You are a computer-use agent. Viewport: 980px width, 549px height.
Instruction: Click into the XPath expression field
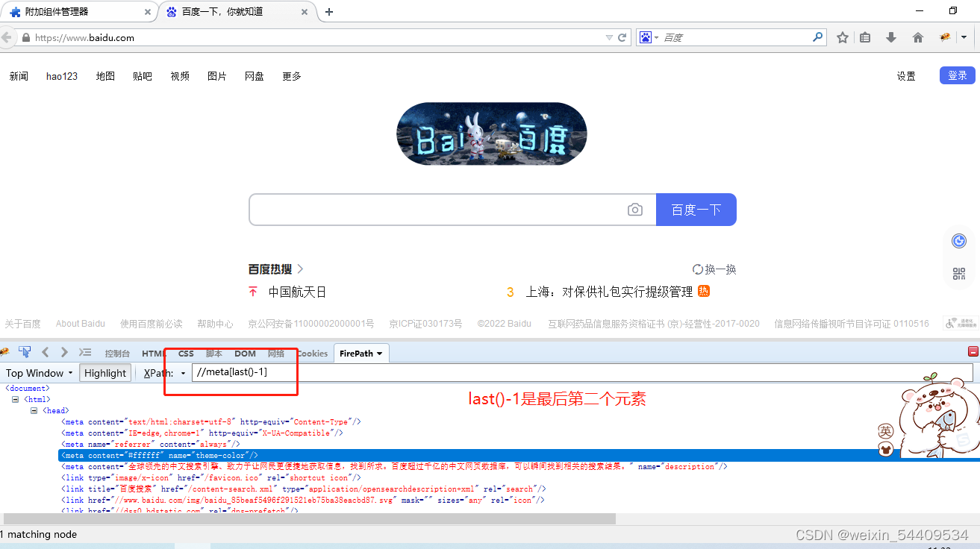coord(582,373)
